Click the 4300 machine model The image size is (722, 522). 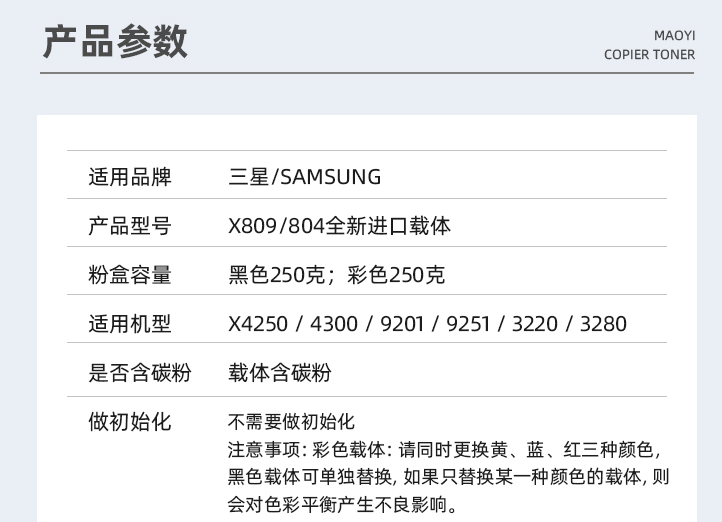click(333, 324)
